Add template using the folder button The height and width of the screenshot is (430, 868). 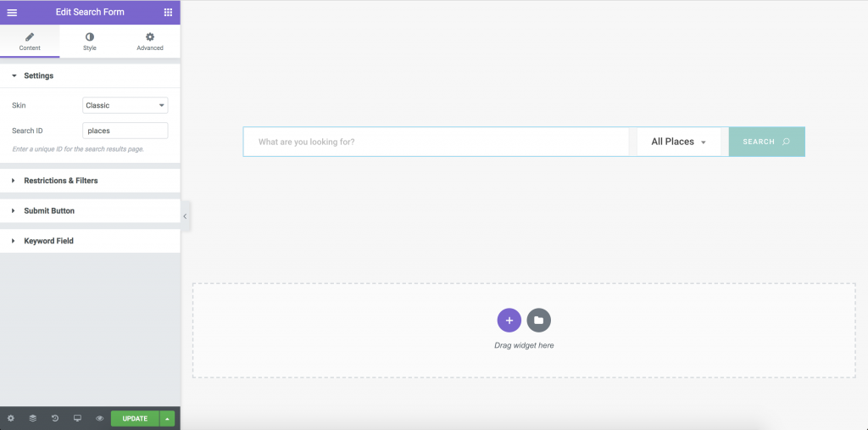(538, 321)
